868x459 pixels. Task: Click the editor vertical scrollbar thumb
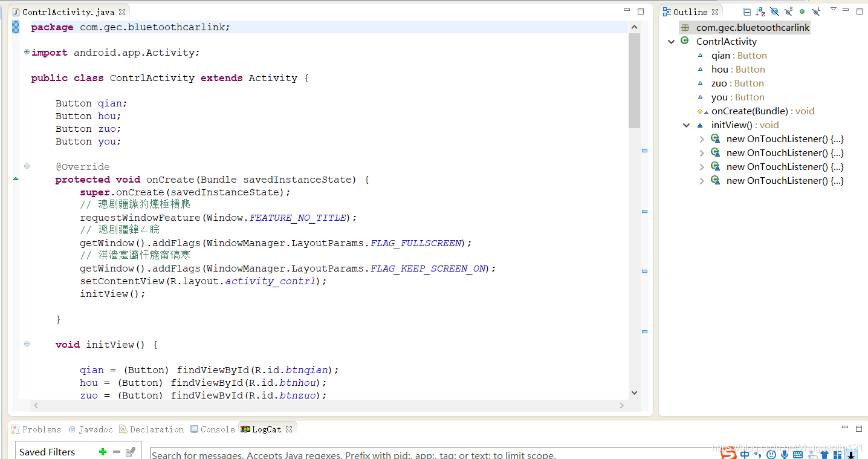pyautogui.click(x=634, y=80)
